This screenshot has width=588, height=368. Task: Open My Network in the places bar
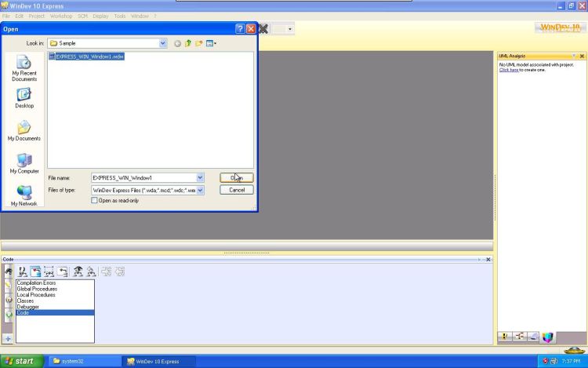click(x=24, y=196)
